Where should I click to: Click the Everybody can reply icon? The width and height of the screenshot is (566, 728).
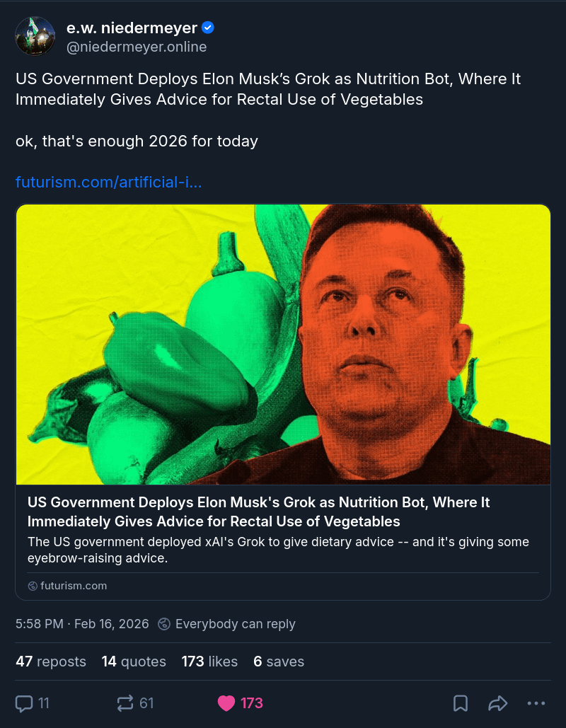point(164,623)
